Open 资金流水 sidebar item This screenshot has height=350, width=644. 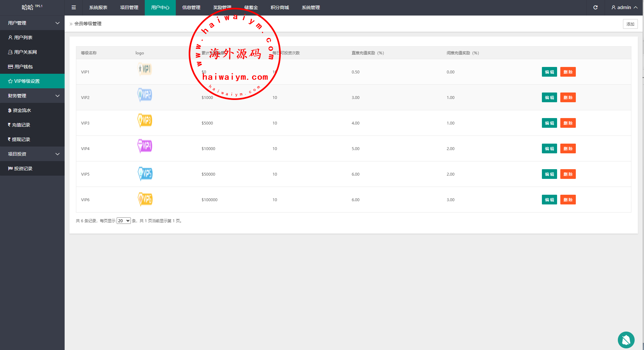22,110
